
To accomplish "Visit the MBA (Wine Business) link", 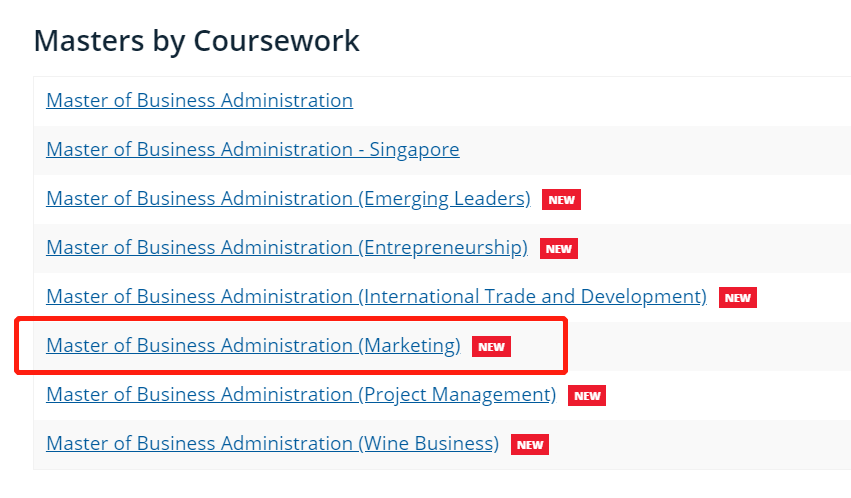I will (272, 443).
